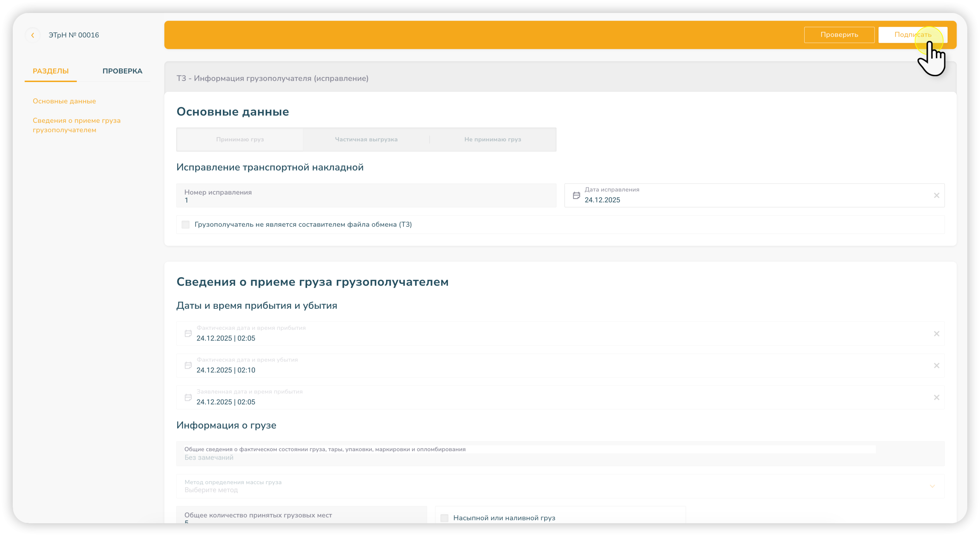Clear Фактическая дата и время прибытия field
The height and width of the screenshot is (536, 980).
(x=936, y=333)
